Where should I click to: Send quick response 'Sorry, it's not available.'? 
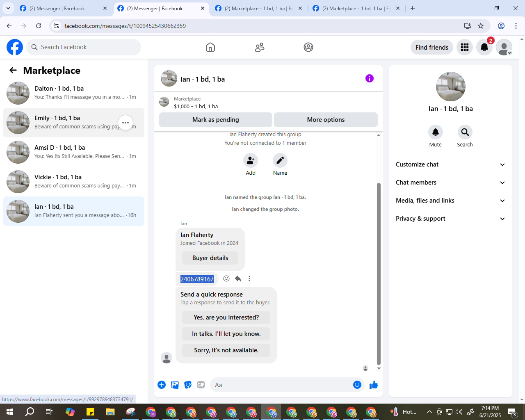[226, 350]
